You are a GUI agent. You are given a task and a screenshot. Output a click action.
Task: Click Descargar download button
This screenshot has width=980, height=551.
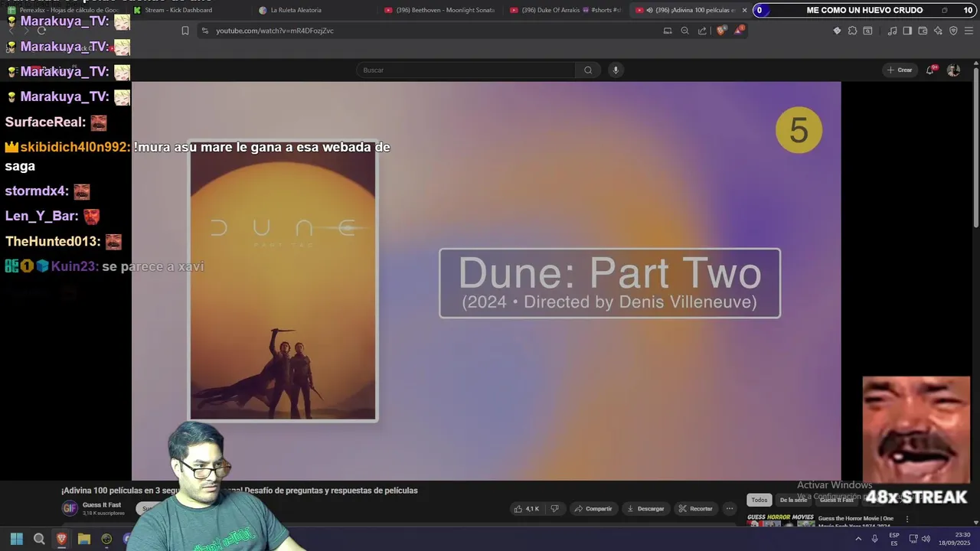coord(645,509)
